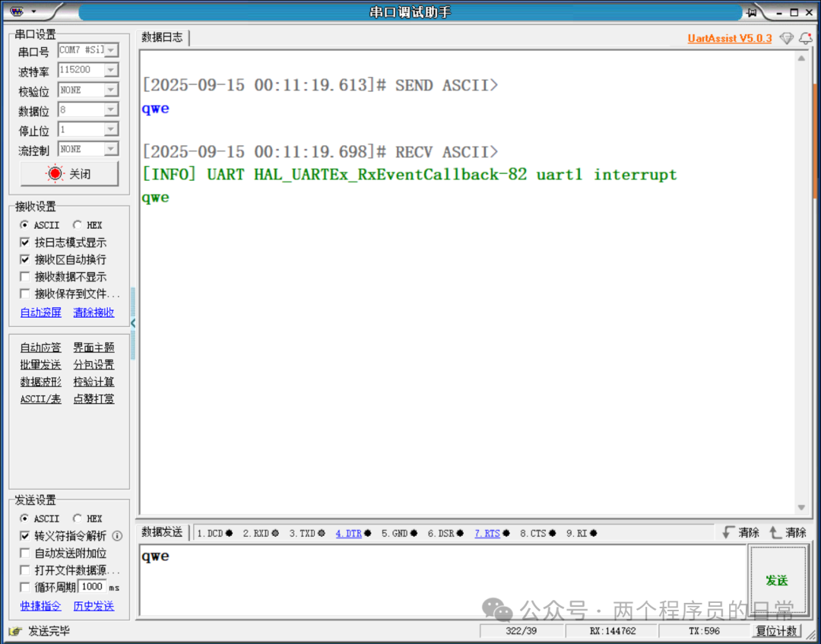Click the 关闭 port button
The image size is (821, 644).
point(70,174)
